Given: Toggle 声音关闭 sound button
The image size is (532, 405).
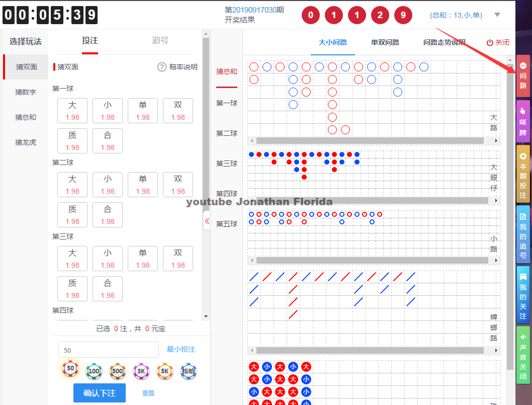Looking at the screenshot, I should (523, 355).
